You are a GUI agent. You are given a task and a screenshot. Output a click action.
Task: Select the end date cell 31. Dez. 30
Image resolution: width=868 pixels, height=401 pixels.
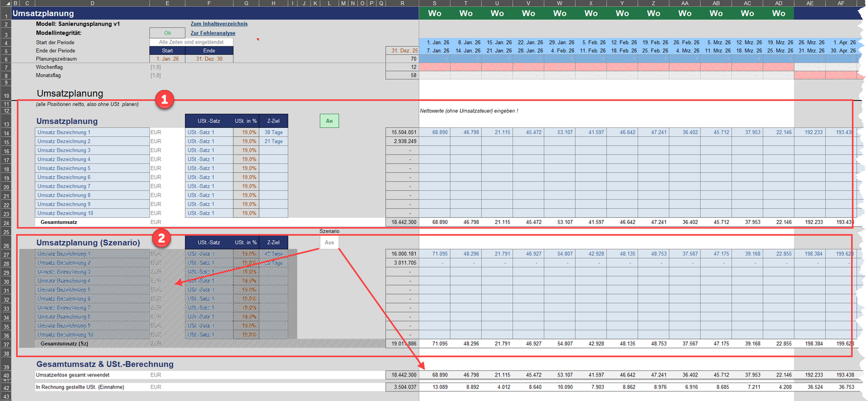209,59
